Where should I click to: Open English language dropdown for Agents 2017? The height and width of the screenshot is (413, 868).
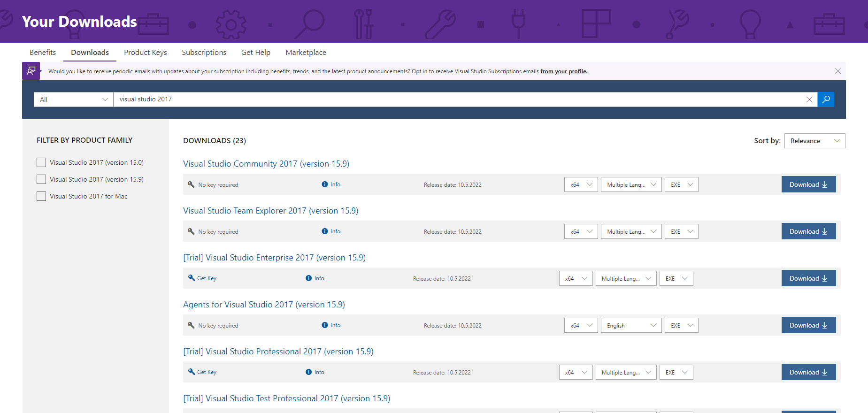[631, 325]
